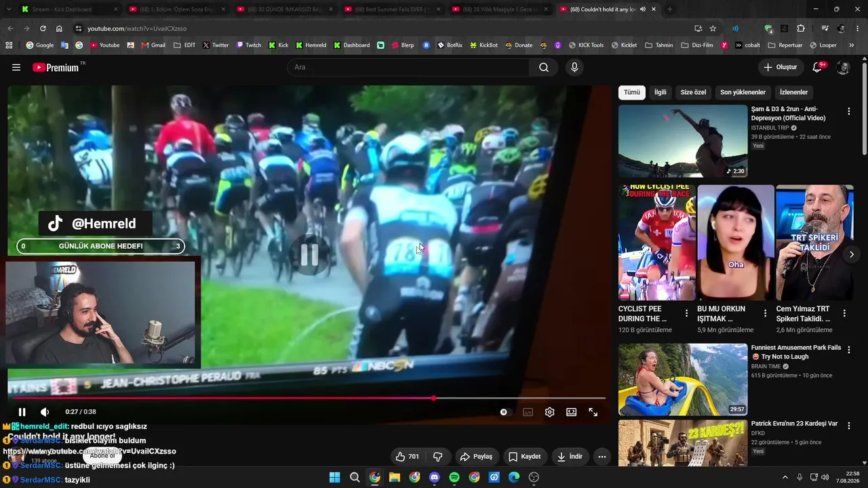
Task: Select the Tümü filter chip
Action: 631,92
